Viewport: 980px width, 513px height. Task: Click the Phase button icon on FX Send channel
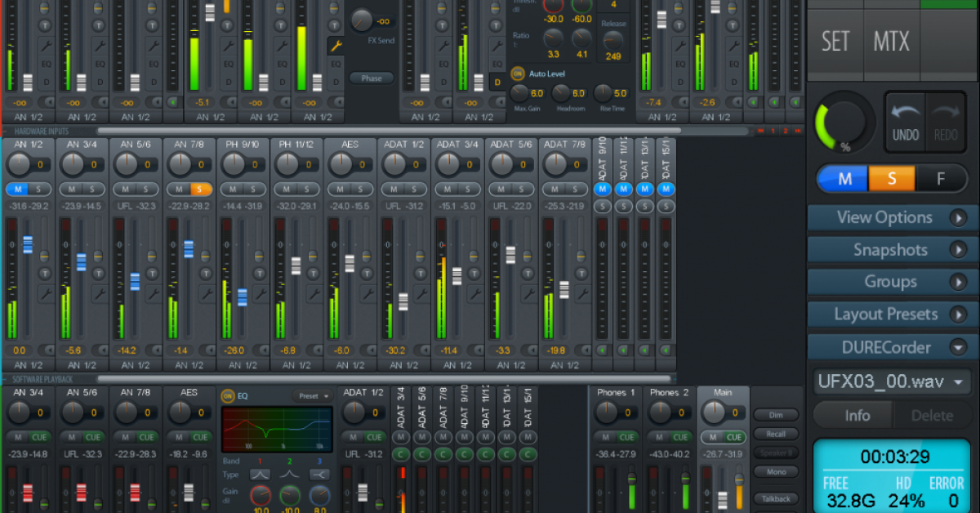(x=372, y=78)
